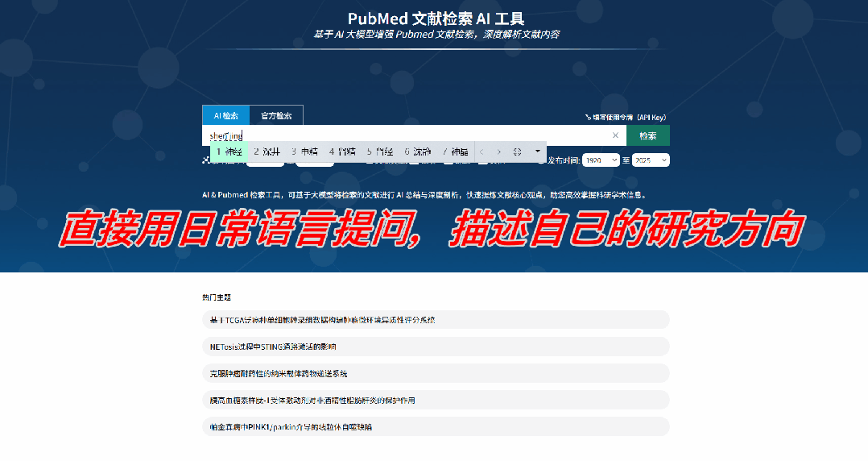Select IME candidate 5 in suggestion bar
Viewport: 868px width, 461px height.
point(380,152)
